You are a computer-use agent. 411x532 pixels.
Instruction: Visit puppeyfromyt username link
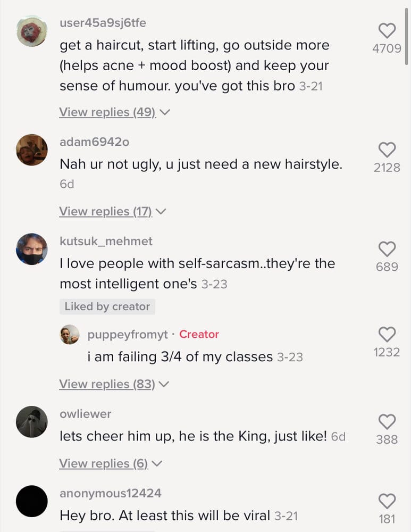pyautogui.click(x=128, y=335)
